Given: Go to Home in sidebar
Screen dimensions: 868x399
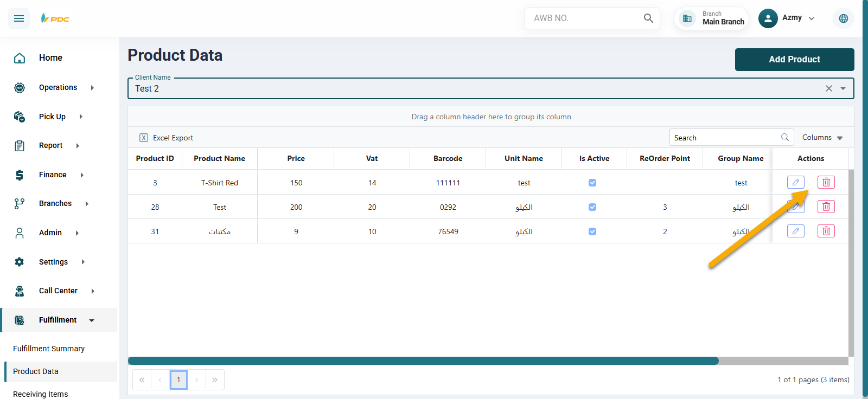Looking at the screenshot, I should tap(50, 58).
